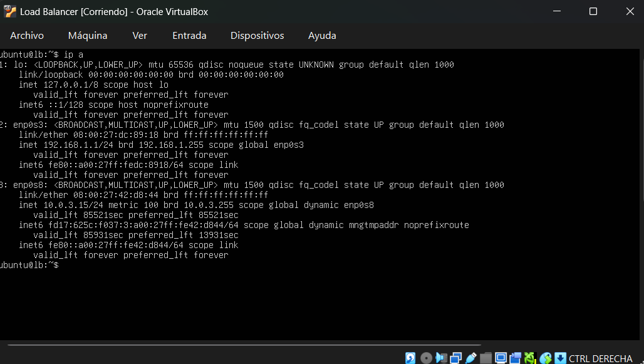Click the optical disc drive status icon

426,358
